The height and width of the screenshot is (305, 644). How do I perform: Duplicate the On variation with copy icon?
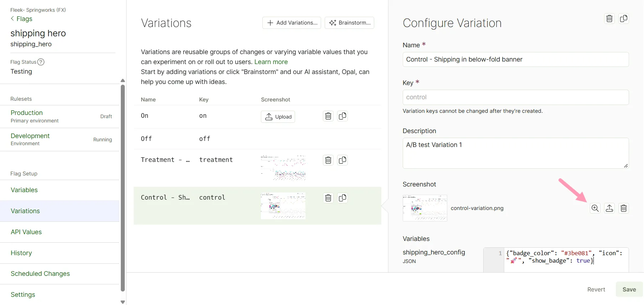[x=342, y=116]
